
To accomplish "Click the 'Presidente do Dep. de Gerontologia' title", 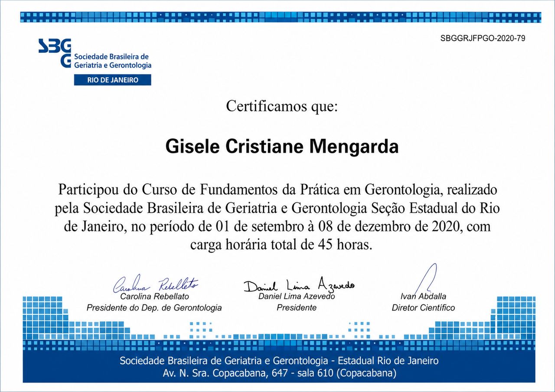I will click(154, 308).
